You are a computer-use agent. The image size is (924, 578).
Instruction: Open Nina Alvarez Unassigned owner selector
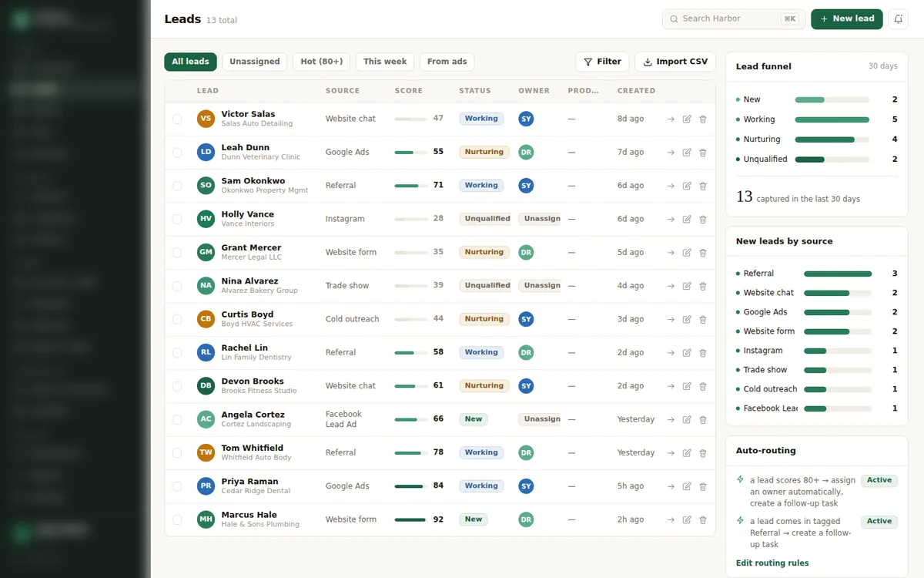[x=539, y=286]
